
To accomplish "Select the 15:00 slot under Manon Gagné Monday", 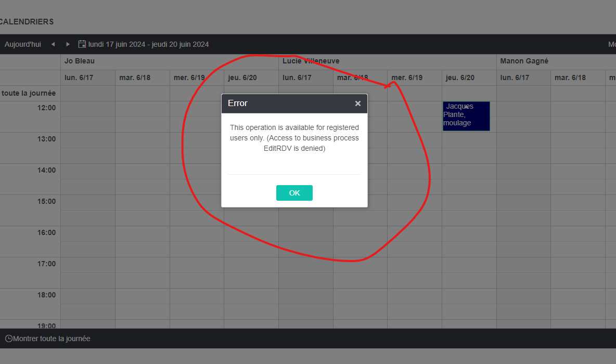I will click(x=524, y=203).
